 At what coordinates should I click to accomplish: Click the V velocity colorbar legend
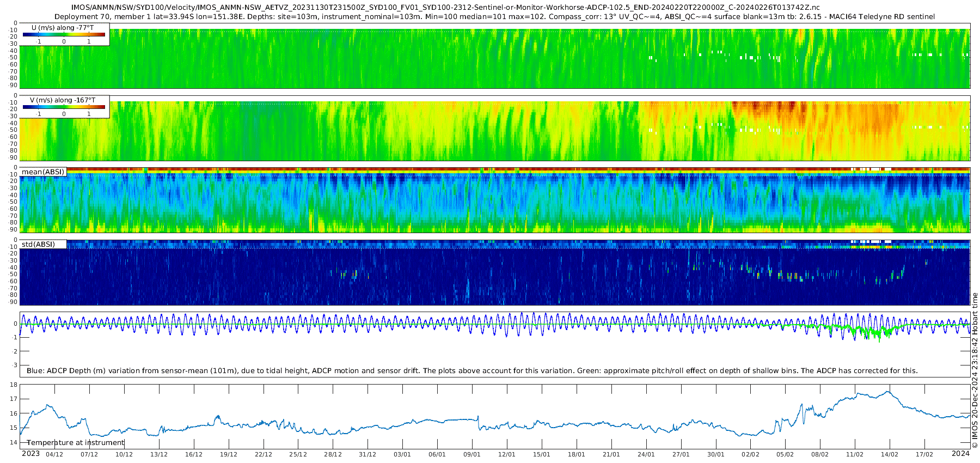(64, 108)
